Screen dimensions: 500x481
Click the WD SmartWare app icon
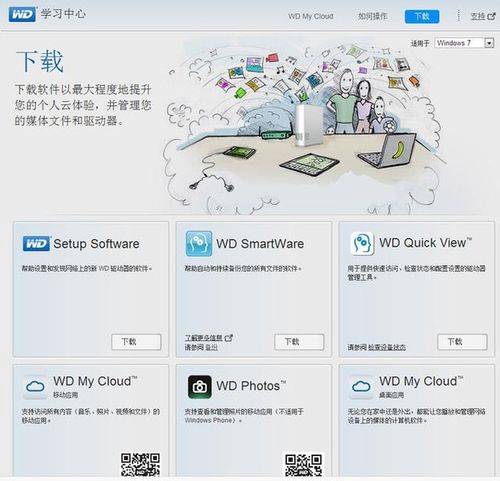[x=199, y=244]
